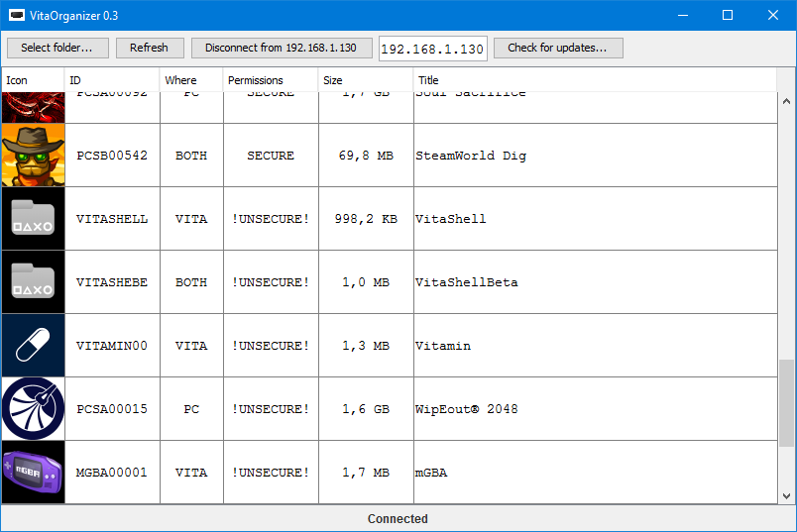Click the 1,3 MB size cell
This screenshot has height=532, width=797.
(366, 346)
